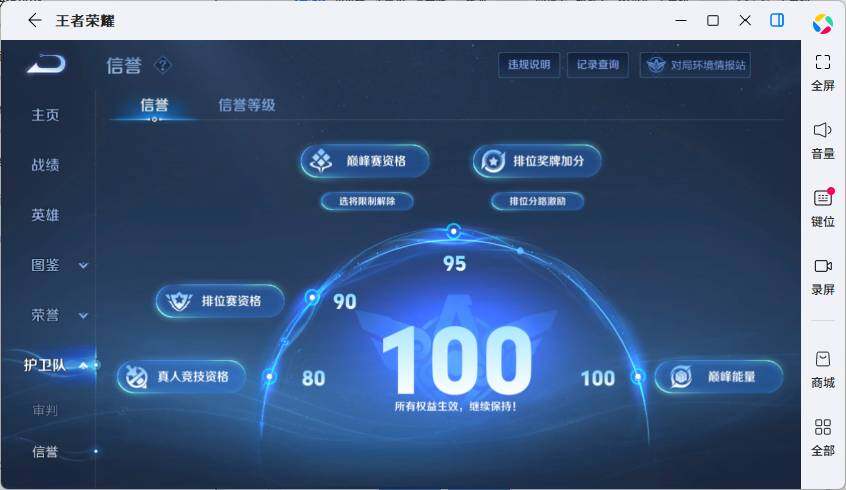Switch to the 信誉 tab
Viewport: 846px width, 490px height.
pos(154,105)
